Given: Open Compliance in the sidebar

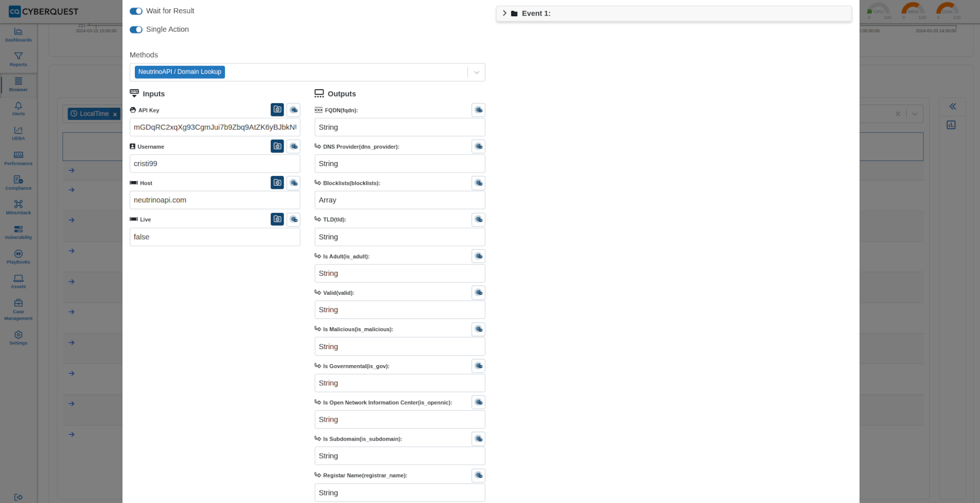Looking at the screenshot, I should pos(18,183).
